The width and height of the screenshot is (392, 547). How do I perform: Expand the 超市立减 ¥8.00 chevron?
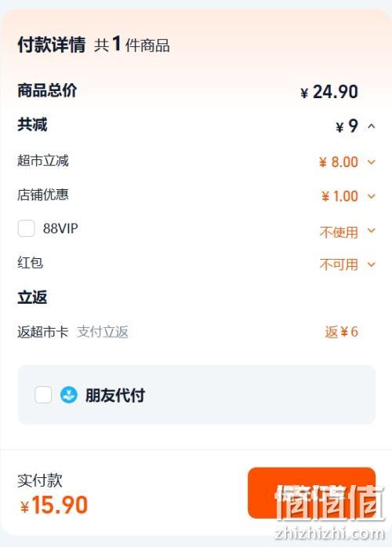tap(372, 162)
